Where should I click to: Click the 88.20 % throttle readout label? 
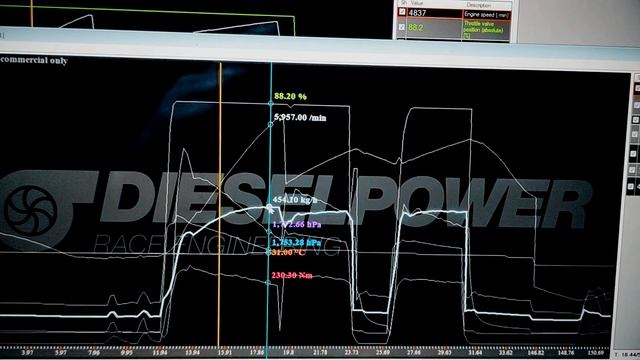coord(290,96)
